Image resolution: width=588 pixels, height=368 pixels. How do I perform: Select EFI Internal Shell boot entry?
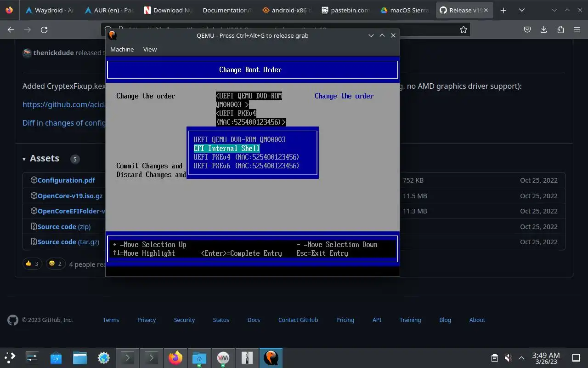coord(226,148)
